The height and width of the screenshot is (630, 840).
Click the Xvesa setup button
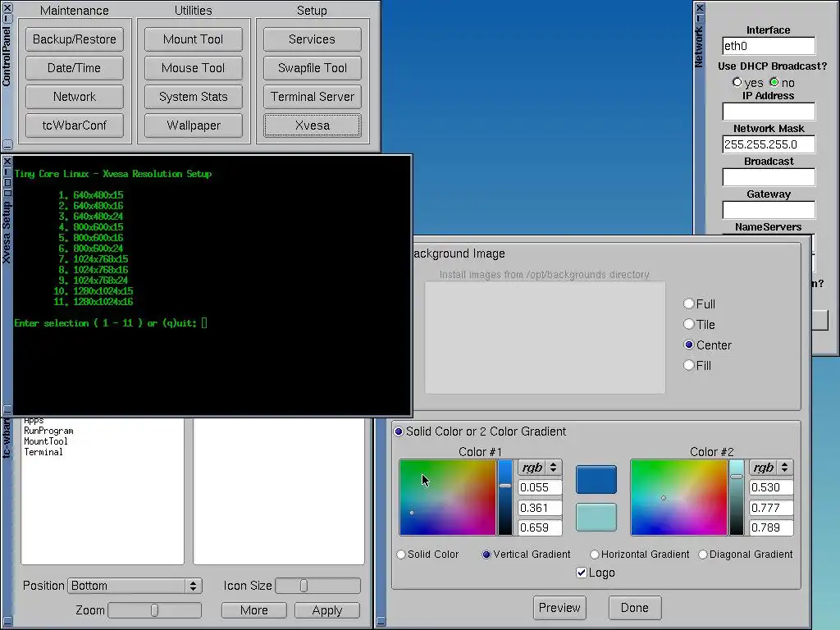click(x=313, y=126)
